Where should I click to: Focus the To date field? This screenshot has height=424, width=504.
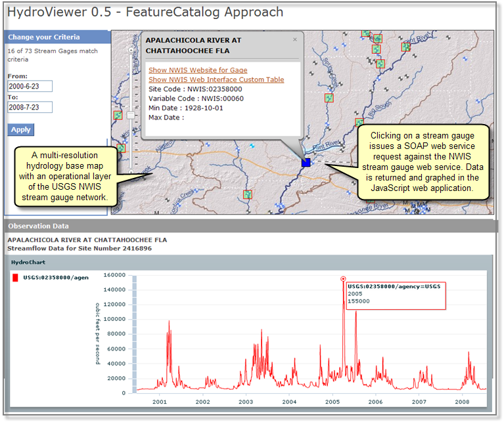click(x=30, y=107)
